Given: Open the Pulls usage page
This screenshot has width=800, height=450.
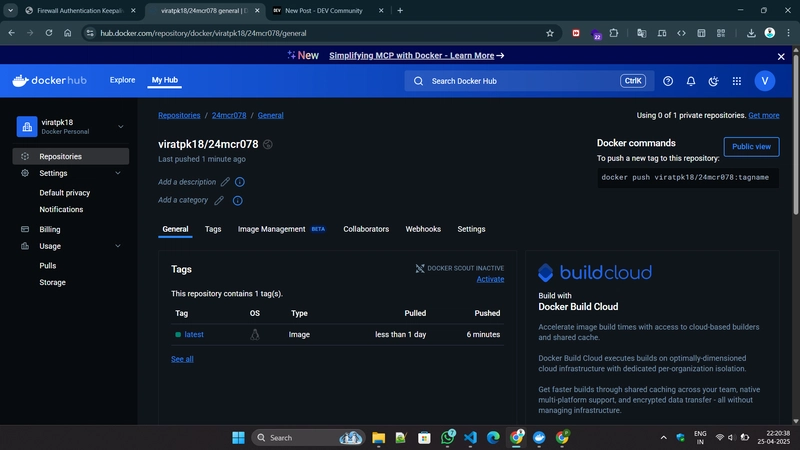Looking at the screenshot, I should pos(47,266).
